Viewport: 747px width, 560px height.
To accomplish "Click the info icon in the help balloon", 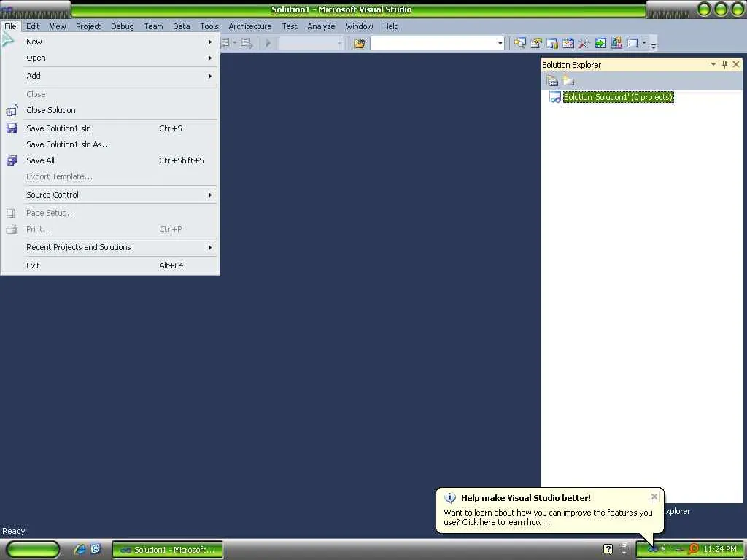I will tap(450, 497).
